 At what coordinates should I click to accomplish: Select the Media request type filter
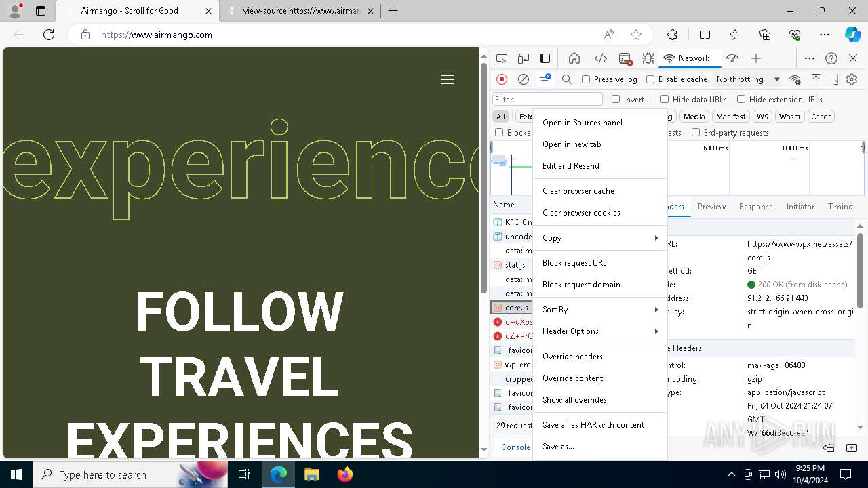(x=694, y=117)
